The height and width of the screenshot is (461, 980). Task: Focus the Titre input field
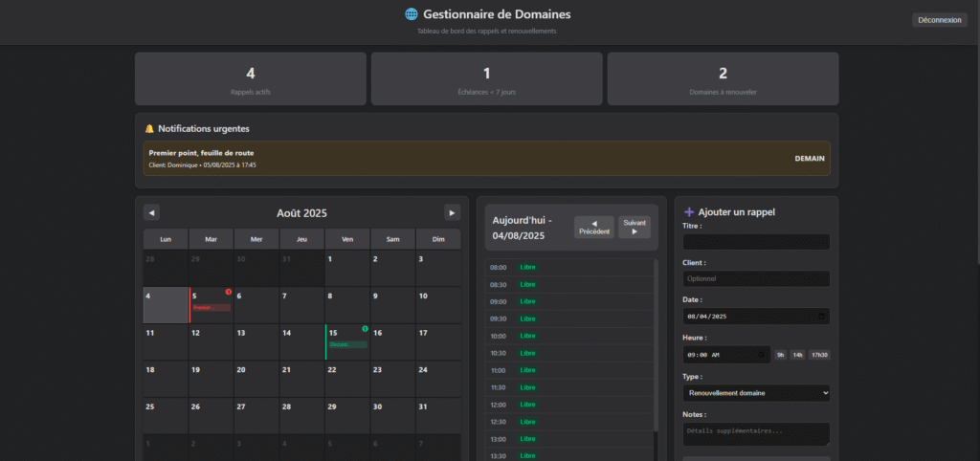click(756, 242)
